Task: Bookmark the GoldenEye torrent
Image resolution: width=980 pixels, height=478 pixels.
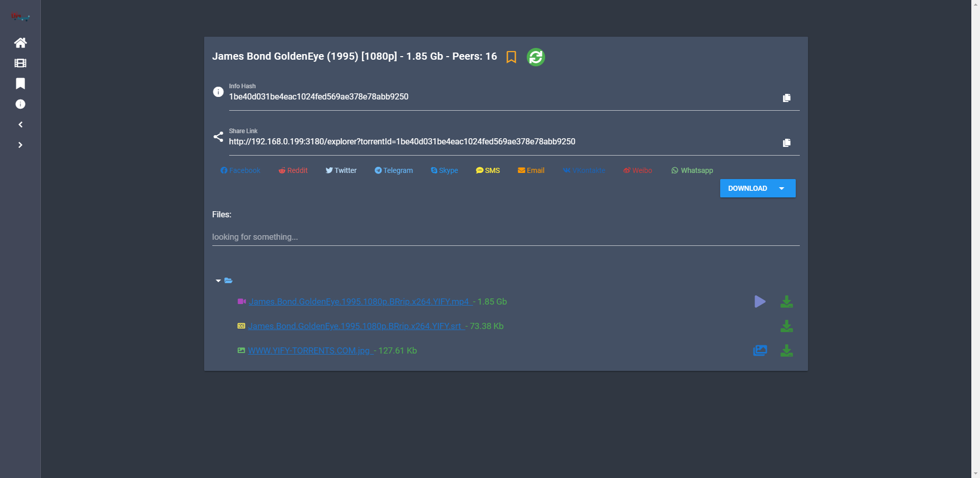Action: [511, 57]
